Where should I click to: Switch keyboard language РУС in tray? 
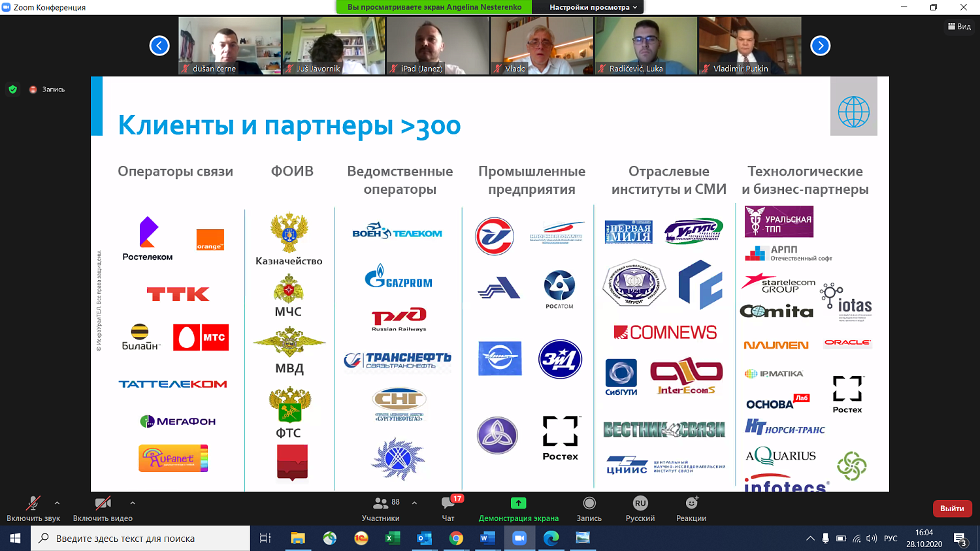click(x=890, y=539)
